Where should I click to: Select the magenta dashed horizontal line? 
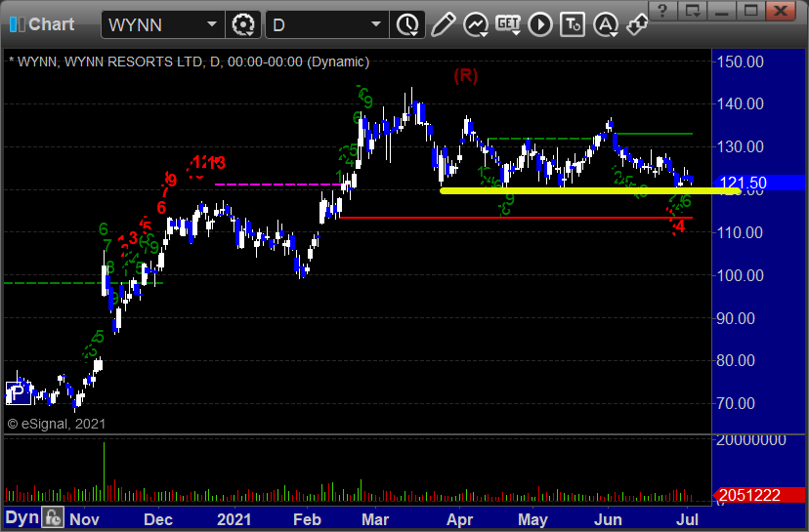coord(277,184)
